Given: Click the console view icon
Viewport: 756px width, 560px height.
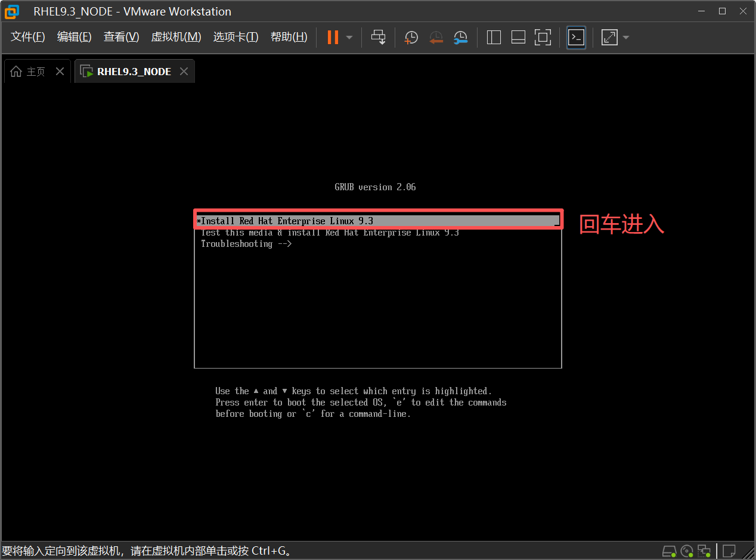Looking at the screenshot, I should (x=576, y=38).
